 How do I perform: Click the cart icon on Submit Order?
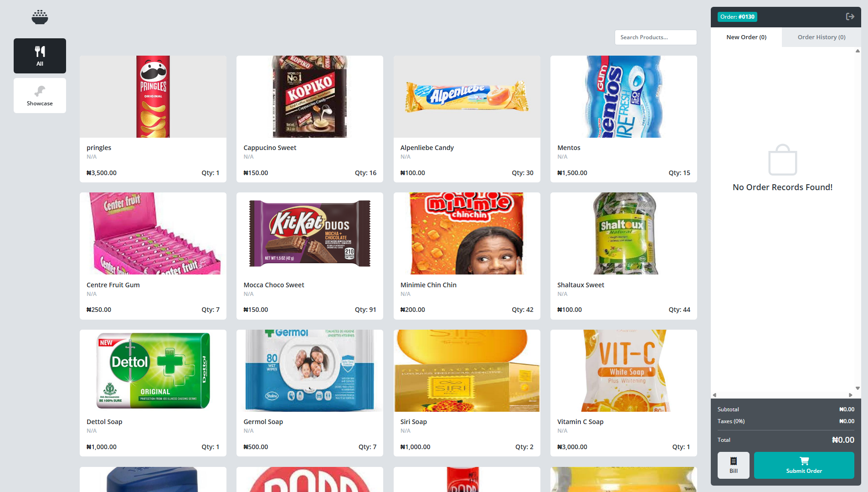(804, 461)
